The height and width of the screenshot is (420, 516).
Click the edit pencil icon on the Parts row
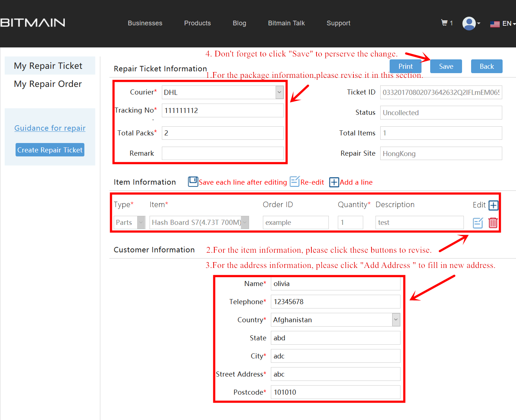[478, 223]
